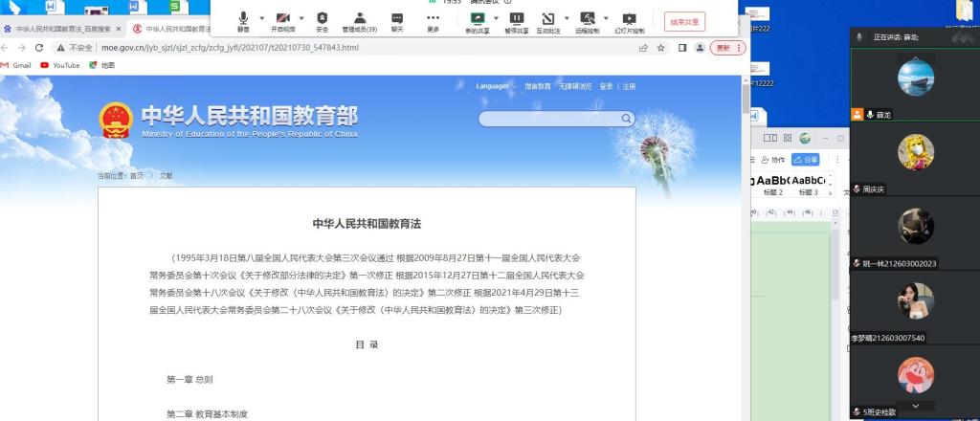The height and width of the screenshot is (421, 980).
Task: Open the YouTube bookmark
Action: click(x=60, y=65)
